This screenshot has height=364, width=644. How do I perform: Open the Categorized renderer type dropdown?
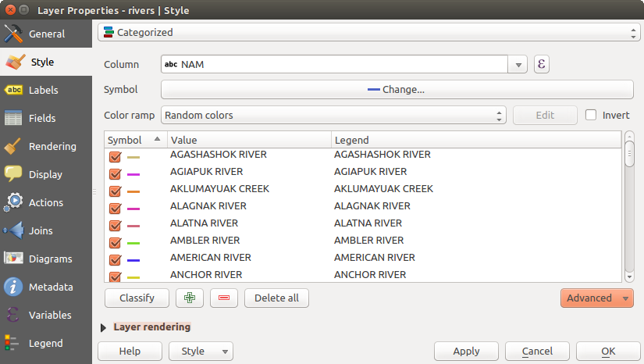tap(368, 33)
